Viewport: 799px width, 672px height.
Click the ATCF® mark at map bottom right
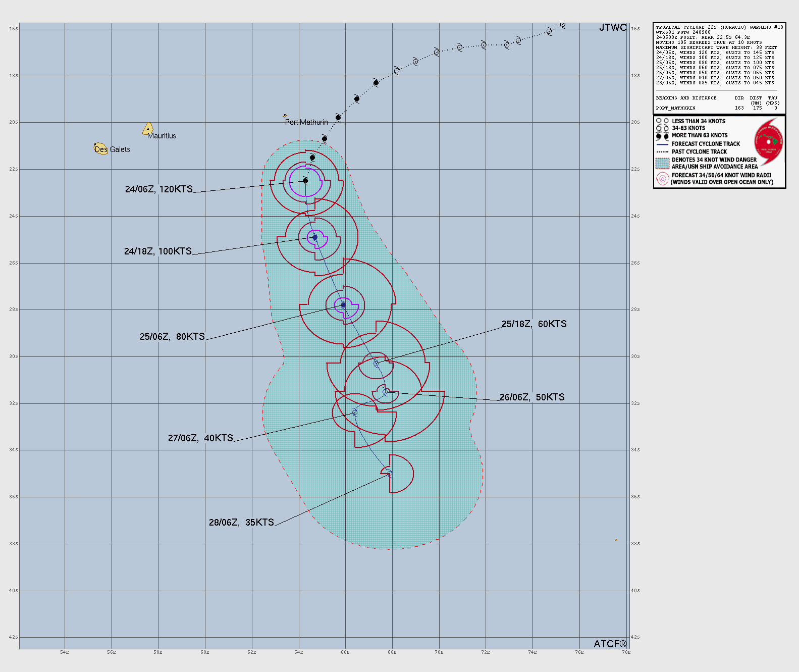(x=610, y=644)
